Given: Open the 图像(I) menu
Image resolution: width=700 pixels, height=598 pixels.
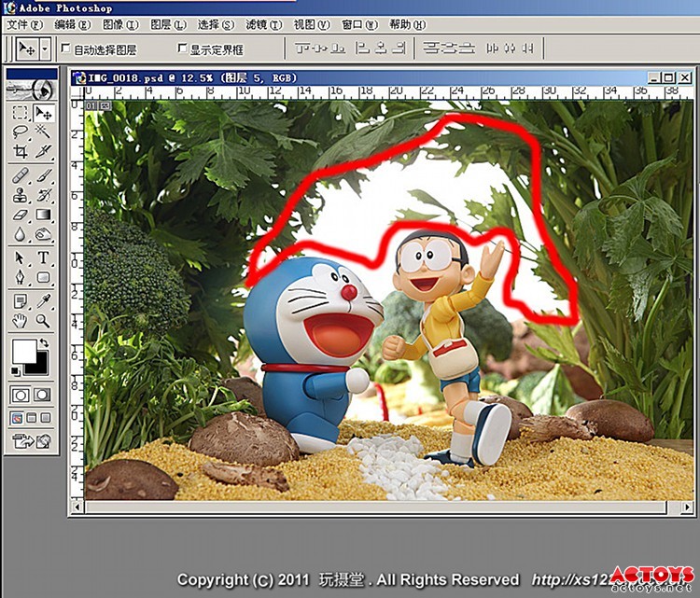Looking at the screenshot, I should [120, 24].
